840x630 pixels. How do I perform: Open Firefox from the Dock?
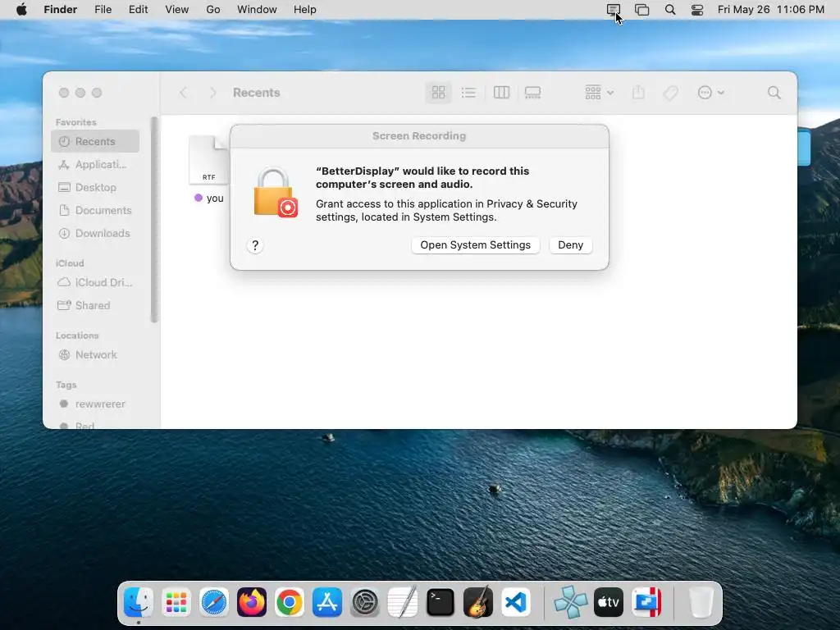point(252,602)
